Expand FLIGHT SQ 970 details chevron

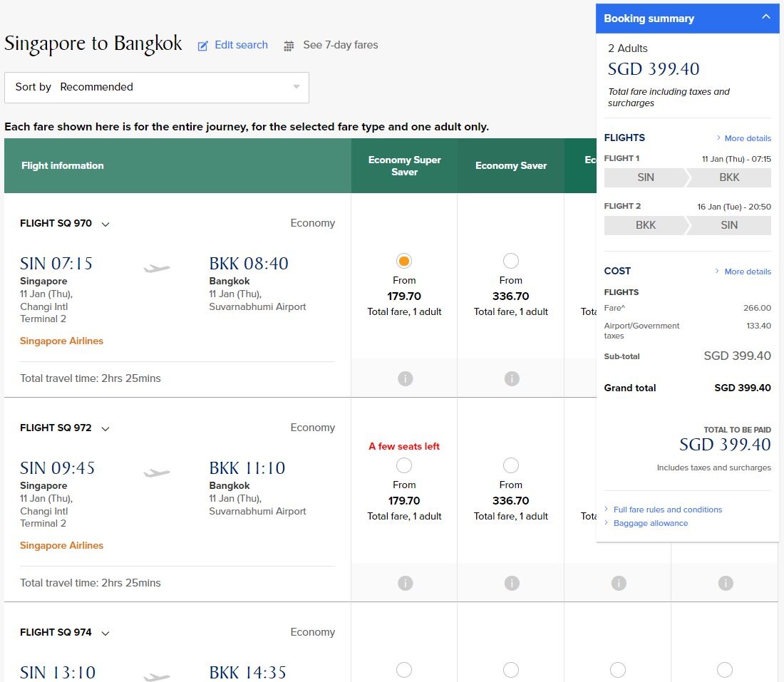[x=105, y=224]
